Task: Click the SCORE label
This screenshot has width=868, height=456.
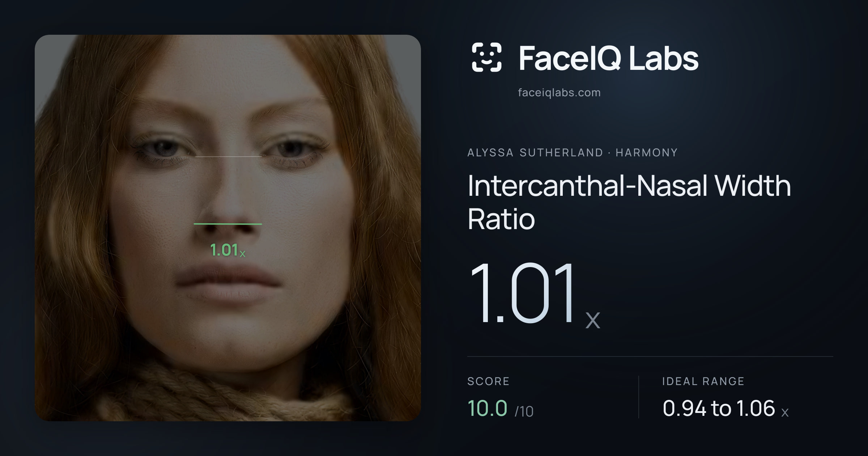Action: click(x=488, y=381)
